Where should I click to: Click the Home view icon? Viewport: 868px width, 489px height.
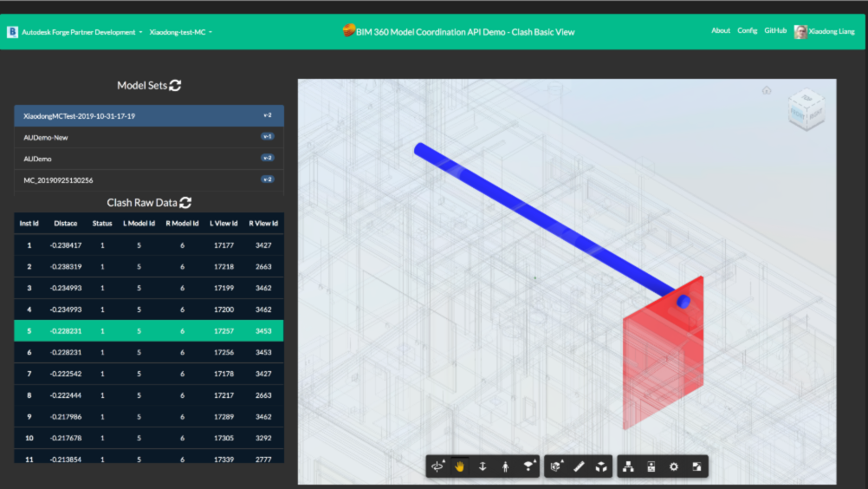(x=767, y=90)
